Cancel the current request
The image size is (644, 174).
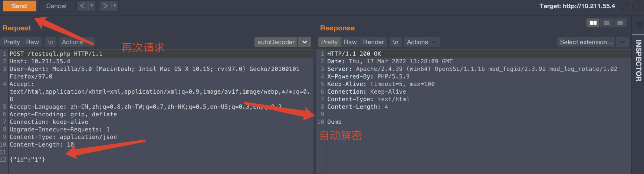click(x=56, y=6)
